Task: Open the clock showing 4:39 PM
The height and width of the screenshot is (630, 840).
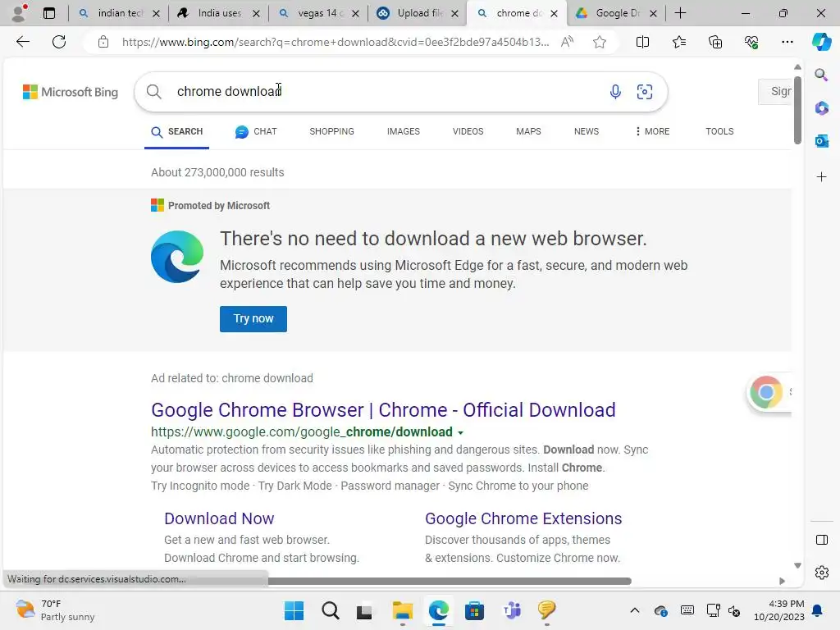Action: coord(779,610)
